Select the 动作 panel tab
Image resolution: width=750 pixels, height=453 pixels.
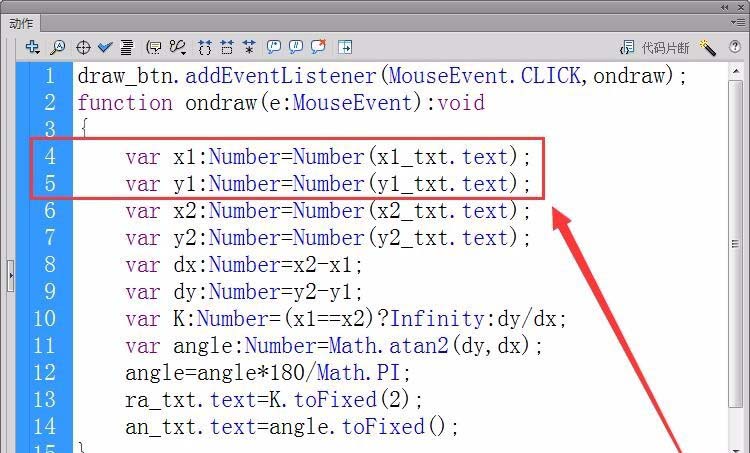[x=21, y=23]
